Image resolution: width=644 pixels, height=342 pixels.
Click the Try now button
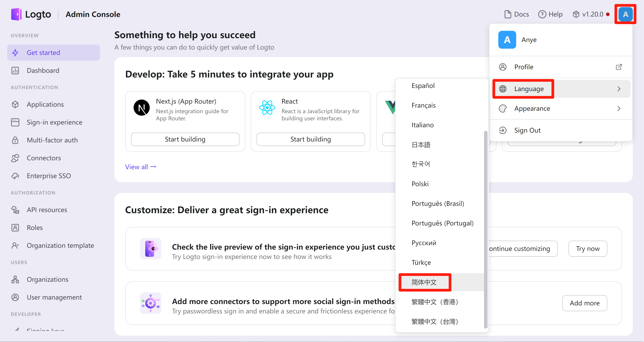tap(587, 248)
